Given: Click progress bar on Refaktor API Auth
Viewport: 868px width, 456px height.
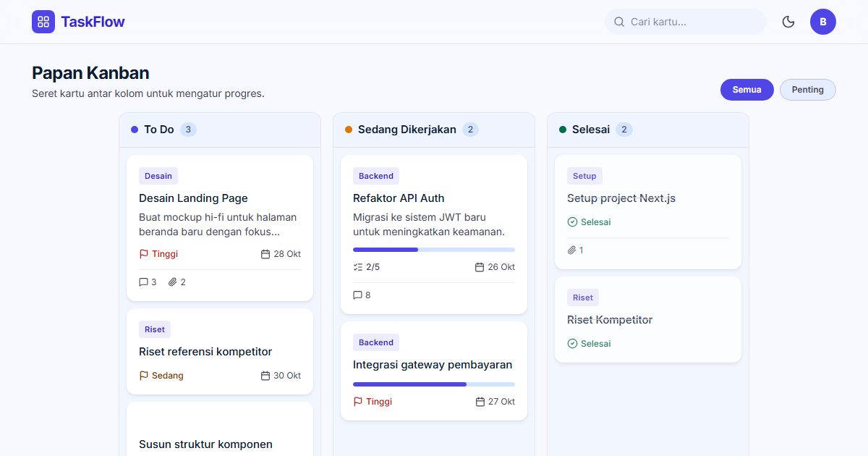Looking at the screenshot, I should point(434,250).
